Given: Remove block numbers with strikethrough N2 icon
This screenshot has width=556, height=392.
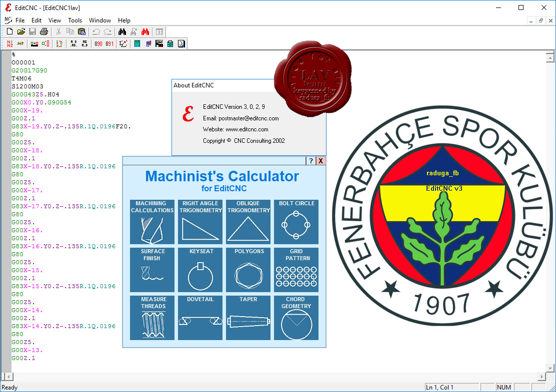Looking at the screenshot, I should point(20,43).
